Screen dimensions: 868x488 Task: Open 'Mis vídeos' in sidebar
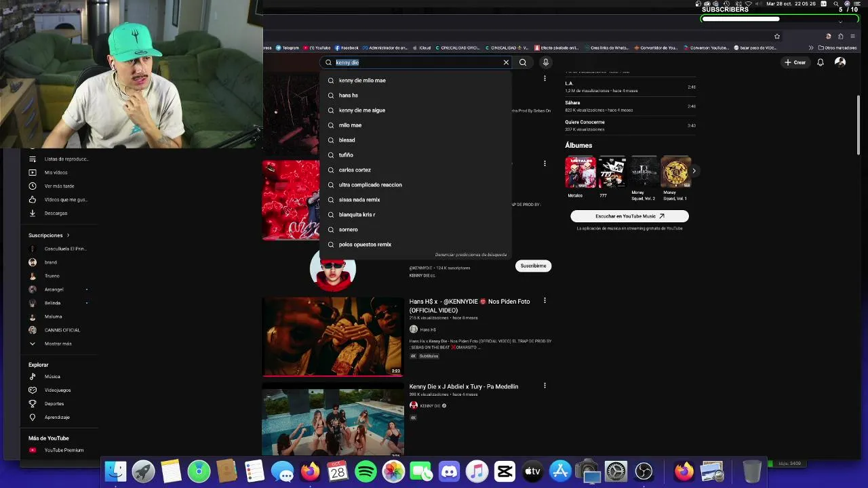(x=60, y=173)
